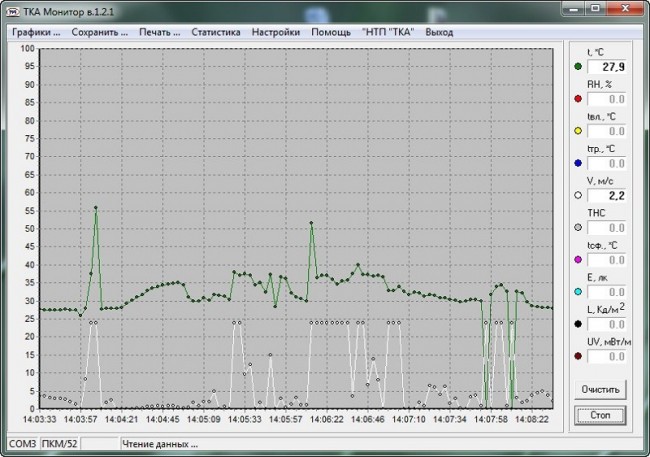Click the green temperature t, °C indicator dot

point(578,67)
